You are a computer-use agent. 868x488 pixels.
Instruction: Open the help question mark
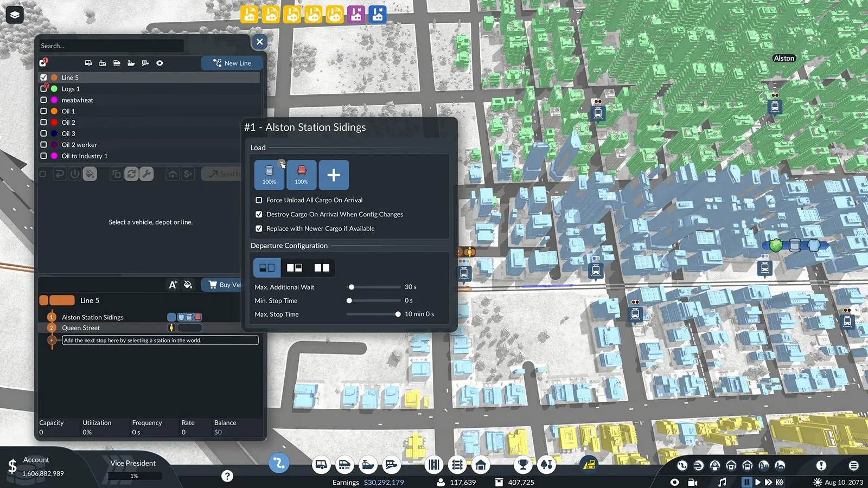tap(227, 476)
